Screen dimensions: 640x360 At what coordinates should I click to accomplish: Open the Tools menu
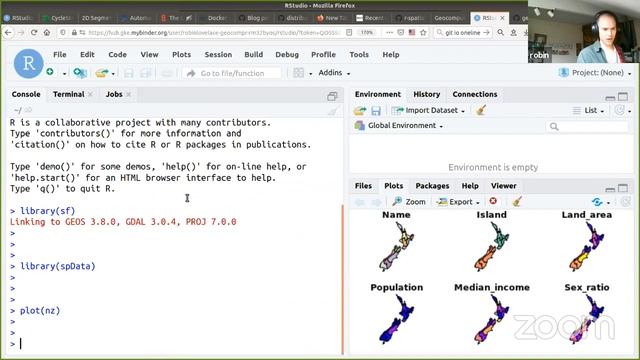coord(359,55)
